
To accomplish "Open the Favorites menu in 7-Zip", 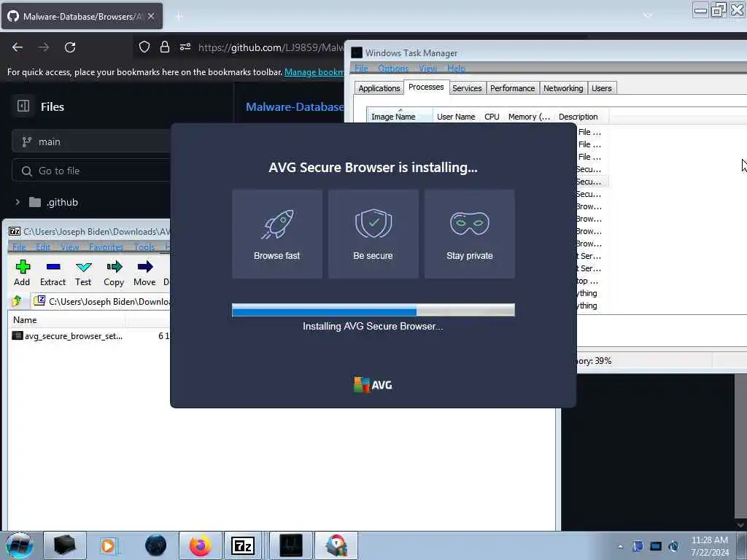I will coord(107,247).
